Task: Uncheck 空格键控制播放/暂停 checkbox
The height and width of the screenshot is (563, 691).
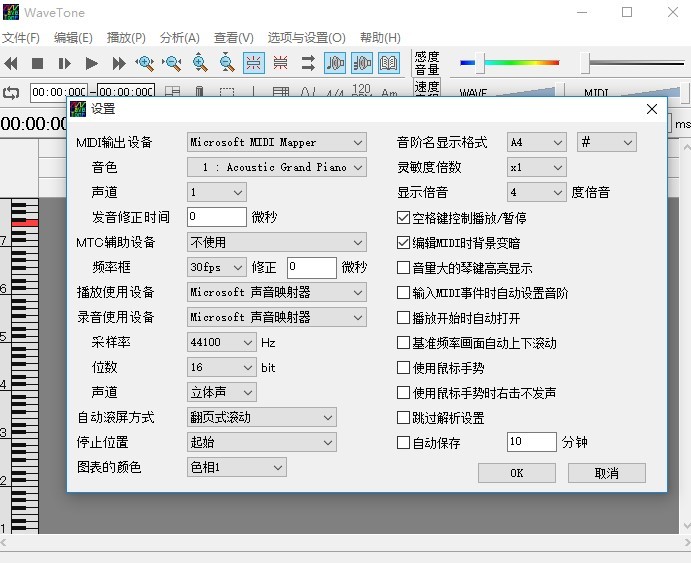Action: coord(403,217)
